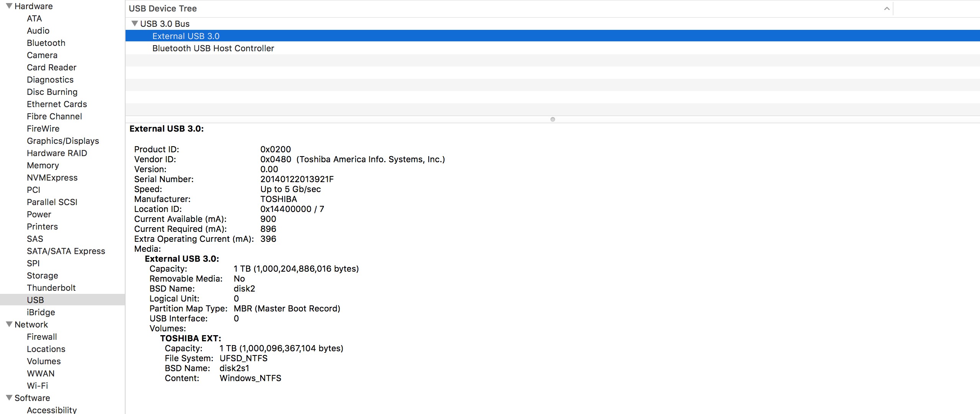Select SAS in the sidebar
Image resolution: width=980 pixels, height=414 pixels.
point(35,239)
